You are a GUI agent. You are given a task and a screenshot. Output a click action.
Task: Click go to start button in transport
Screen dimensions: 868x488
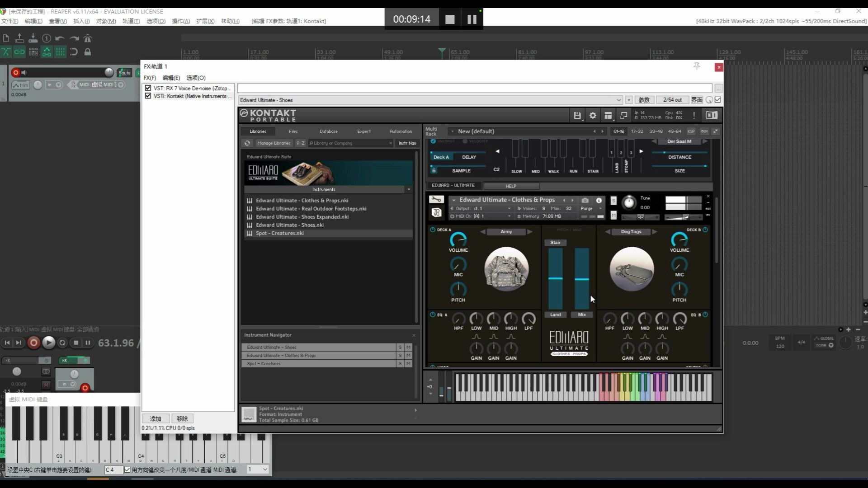(x=7, y=343)
